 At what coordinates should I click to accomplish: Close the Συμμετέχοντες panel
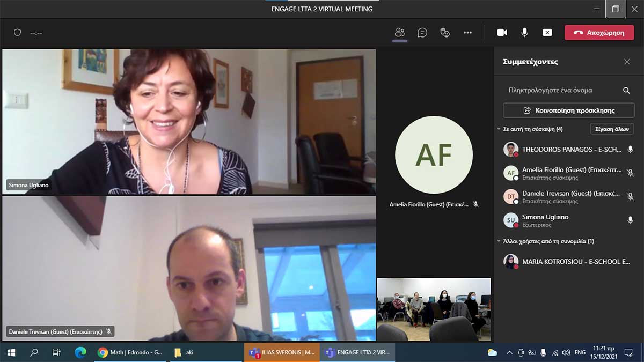coord(627,62)
